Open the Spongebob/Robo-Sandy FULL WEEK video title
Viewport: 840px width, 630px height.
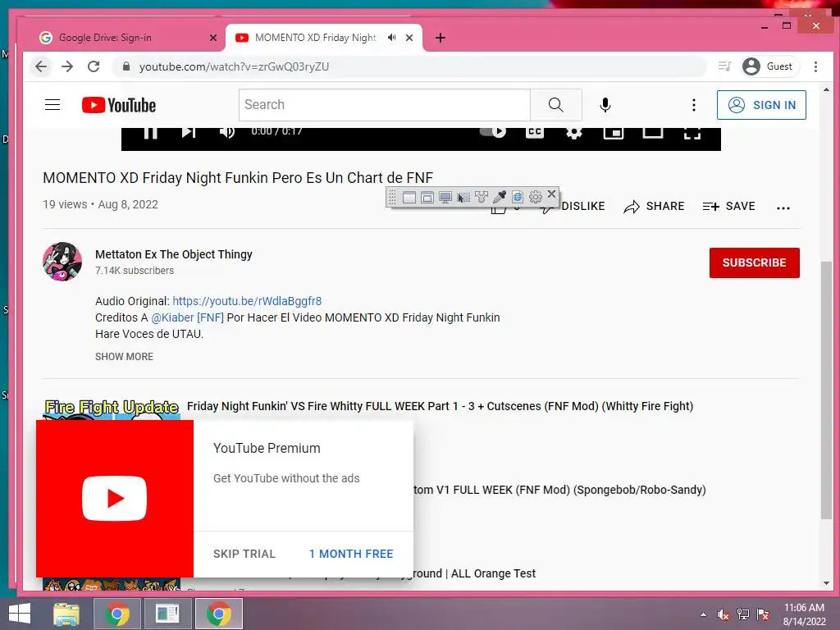[559, 490]
